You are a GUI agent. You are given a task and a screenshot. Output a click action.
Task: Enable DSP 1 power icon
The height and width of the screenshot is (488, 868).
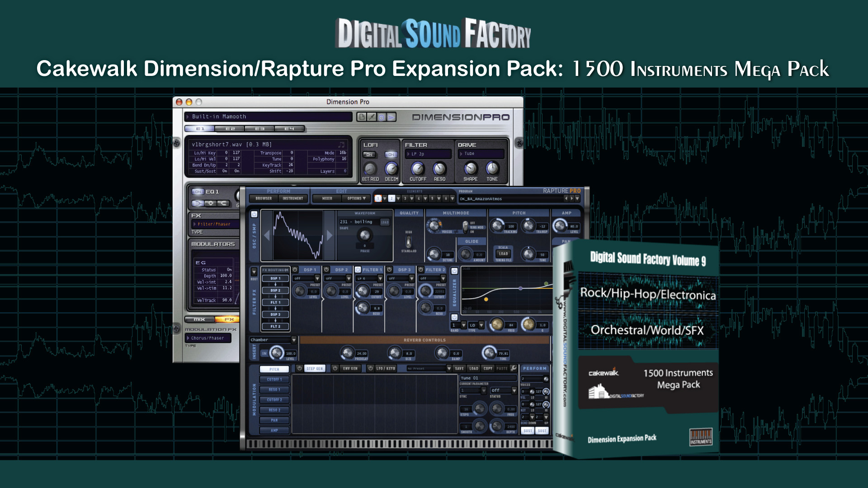pos(295,270)
